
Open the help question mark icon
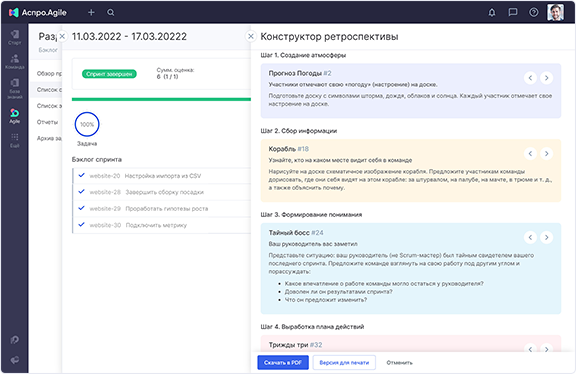[x=534, y=12]
